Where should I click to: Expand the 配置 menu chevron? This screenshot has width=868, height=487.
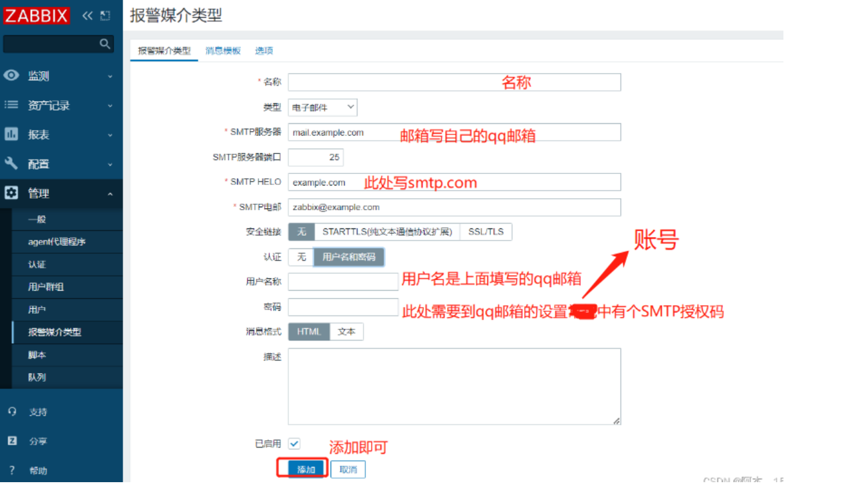[110, 164]
